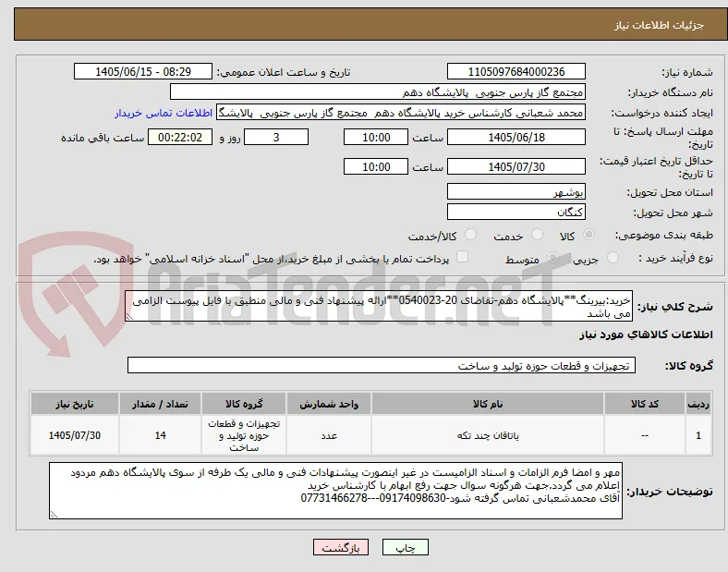Click the request creator field محمد شعبانی
The image size is (728, 572).
pyautogui.click(x=401, y=113)
